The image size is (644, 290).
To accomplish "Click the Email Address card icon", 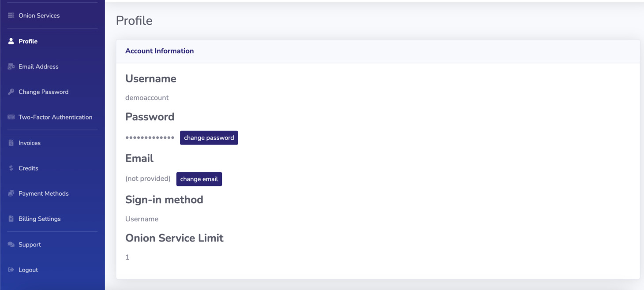I will [11, 67].
